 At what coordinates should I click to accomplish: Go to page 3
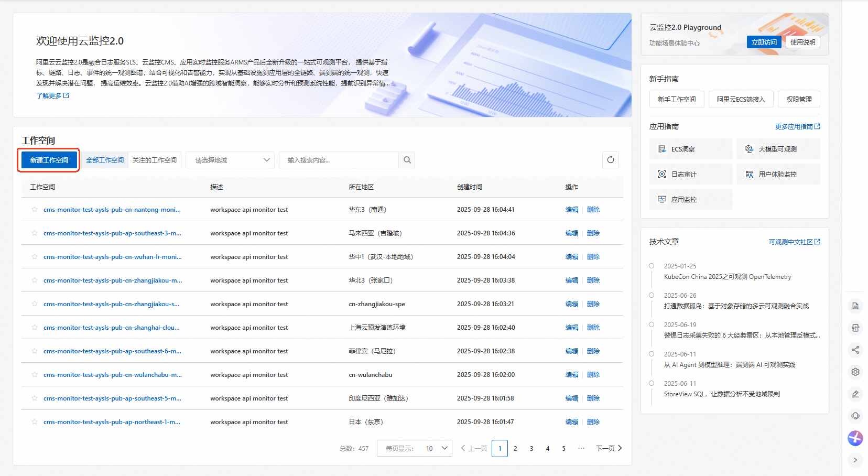click(531, 448)
